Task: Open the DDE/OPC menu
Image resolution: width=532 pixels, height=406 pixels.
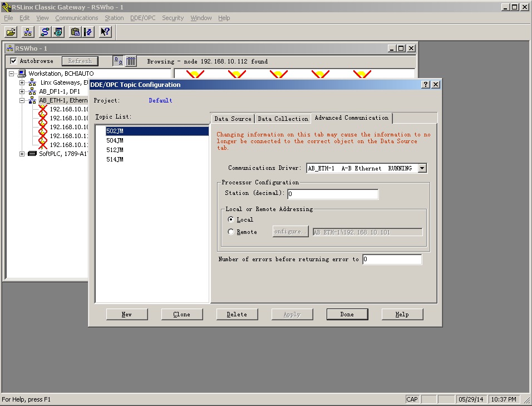Action: (x=143, y=18)
